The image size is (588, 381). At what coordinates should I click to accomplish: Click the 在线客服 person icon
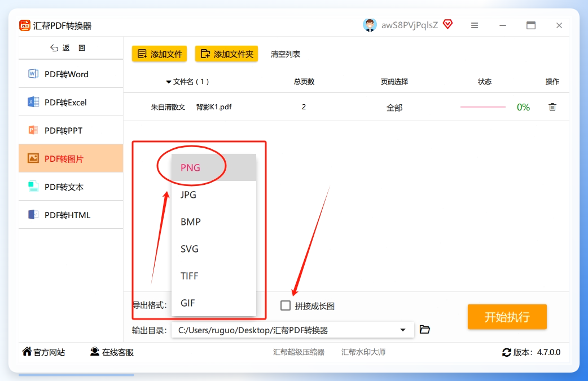tap(95, 351)
